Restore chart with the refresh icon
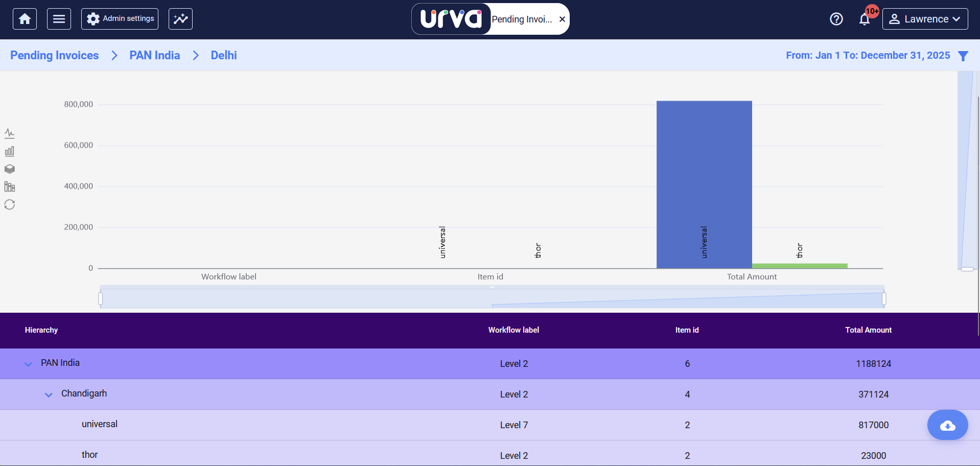This screenshot has height=466, width=980. 10,204
